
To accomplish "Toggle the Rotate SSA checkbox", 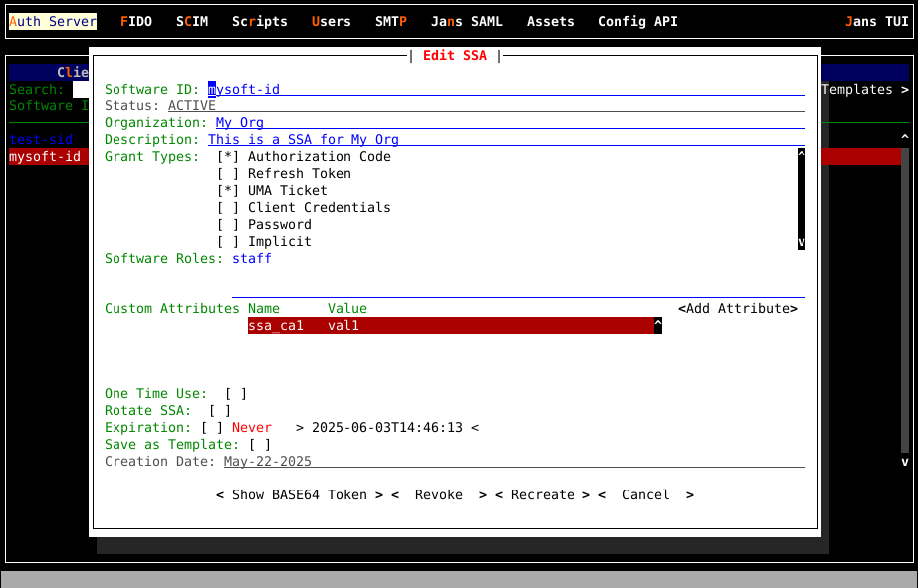I will (x=220, y=411).
